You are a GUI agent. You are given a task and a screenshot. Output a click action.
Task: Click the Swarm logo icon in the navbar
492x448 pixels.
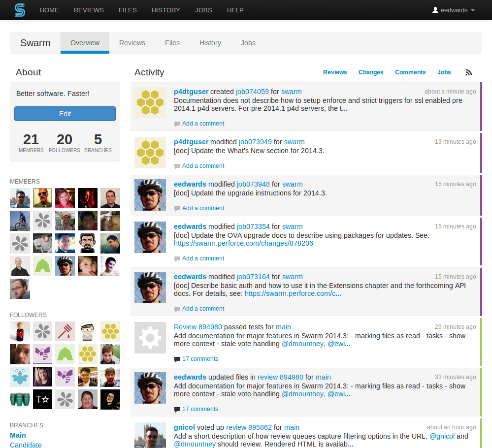20,10
